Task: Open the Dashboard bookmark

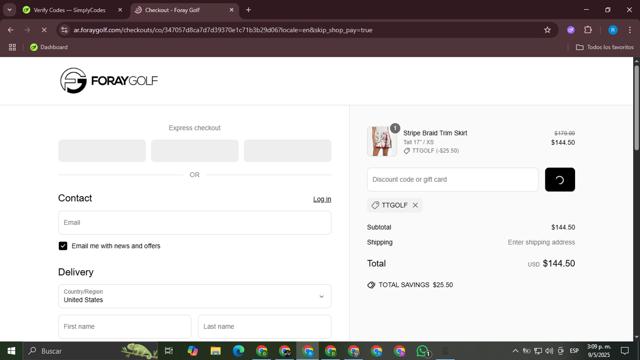Action: (x=49, y=47)
